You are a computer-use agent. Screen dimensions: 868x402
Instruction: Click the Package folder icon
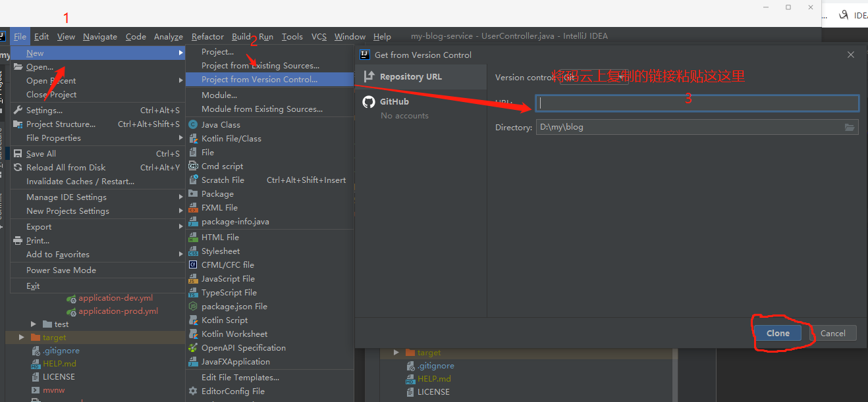click(x=193, y=194)
